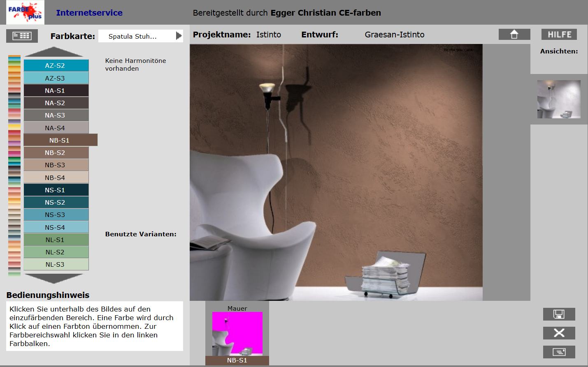Screen dimensions: 588x367
Task: Click the save floppy disk icon
Action: (559, 314)
